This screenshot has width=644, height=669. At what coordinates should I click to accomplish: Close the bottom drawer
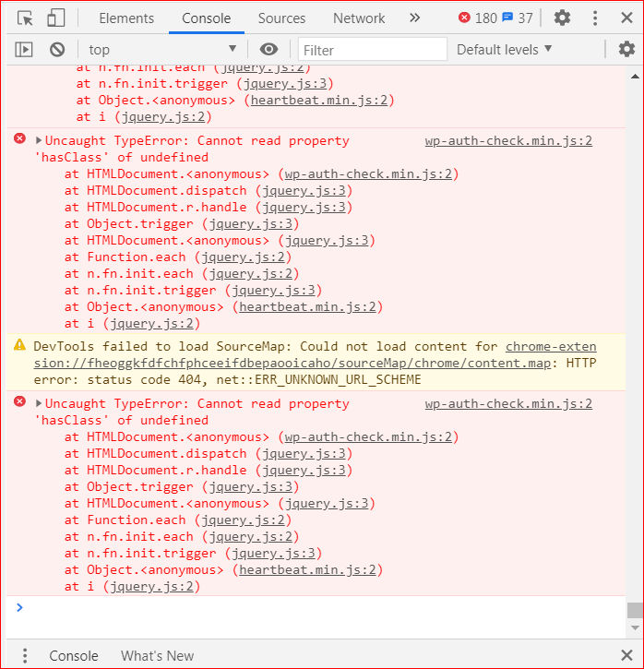tap(626, 655)
